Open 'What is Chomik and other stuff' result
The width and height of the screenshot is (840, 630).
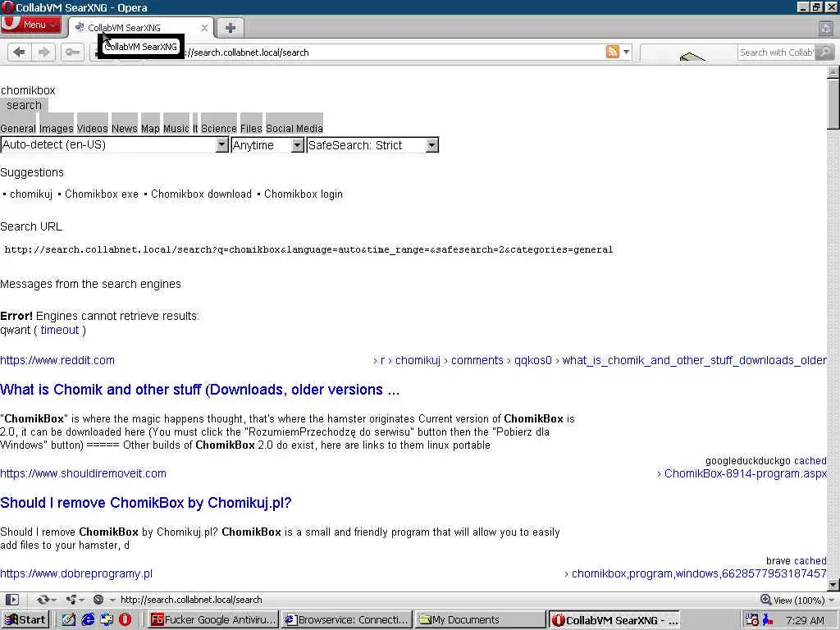point(200,390)
